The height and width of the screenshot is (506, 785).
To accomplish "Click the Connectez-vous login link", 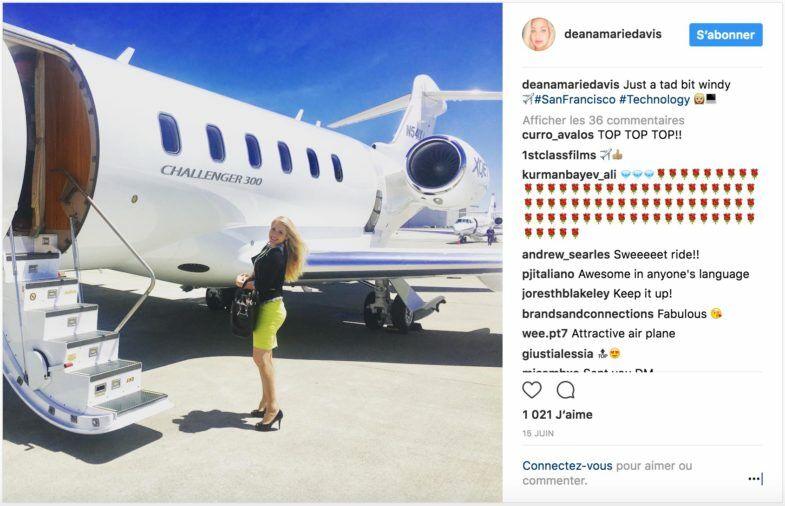I will click(567, 465).
